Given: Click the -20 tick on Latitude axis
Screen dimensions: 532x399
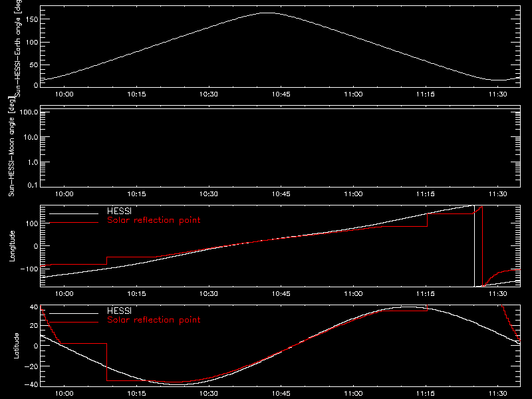Looking at the screenshot, I should [x=31, y=366].
